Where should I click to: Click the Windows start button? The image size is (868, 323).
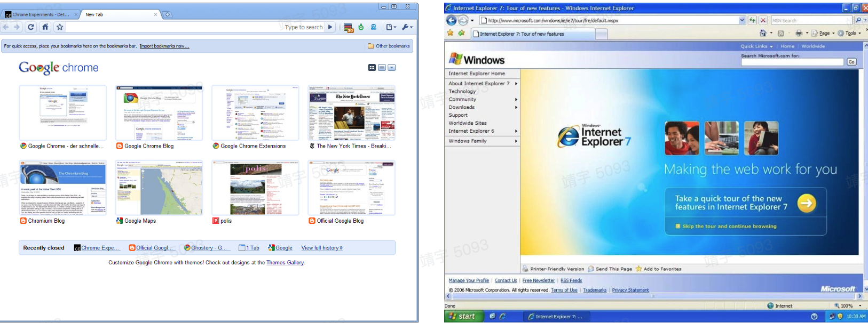[x=463, y=317]
